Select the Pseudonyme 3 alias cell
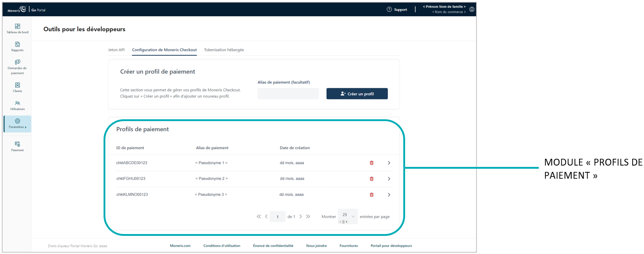The image size is (644, 254). pos(211,195)
